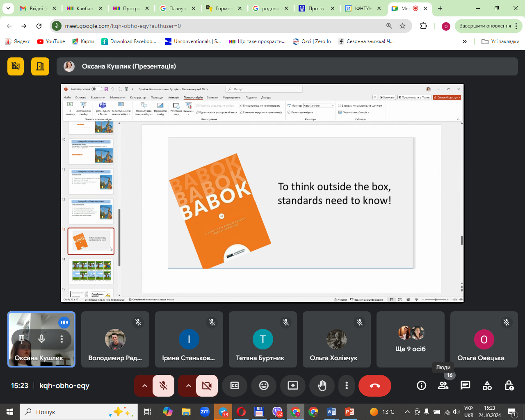Raise hand in the meeting
This screenshot has width=525, height=420.
[322, 386]
